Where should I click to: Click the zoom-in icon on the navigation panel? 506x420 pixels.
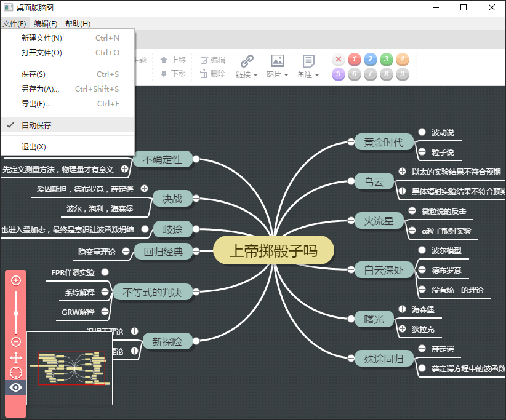(x=15, y=280)
